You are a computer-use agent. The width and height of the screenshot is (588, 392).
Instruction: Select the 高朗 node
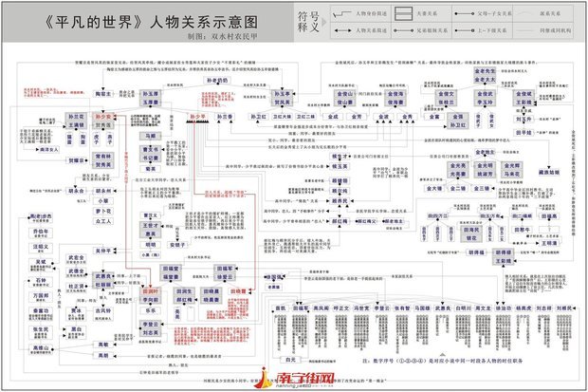103,355
